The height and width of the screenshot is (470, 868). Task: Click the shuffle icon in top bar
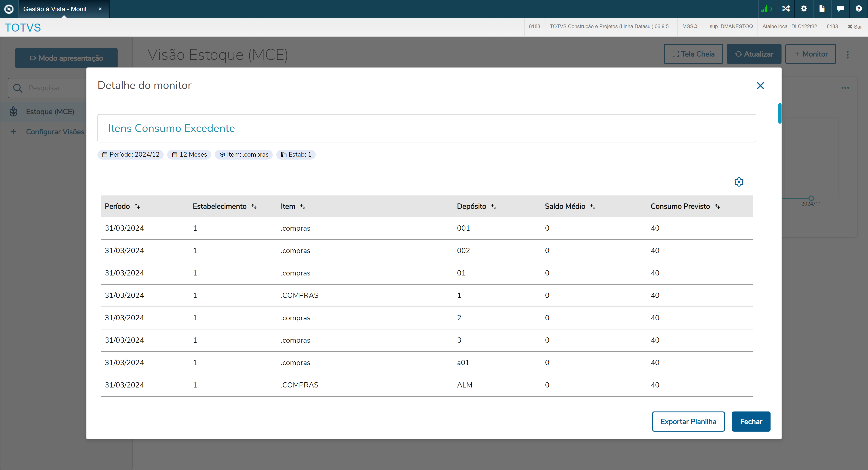tap(786, 9)
